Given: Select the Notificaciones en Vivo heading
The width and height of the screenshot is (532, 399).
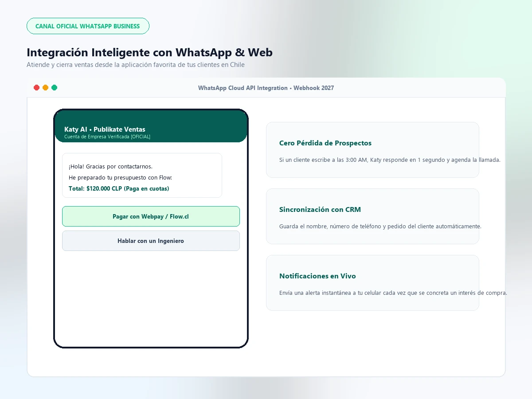Looking at the screenshot, I should coord(317,276).
